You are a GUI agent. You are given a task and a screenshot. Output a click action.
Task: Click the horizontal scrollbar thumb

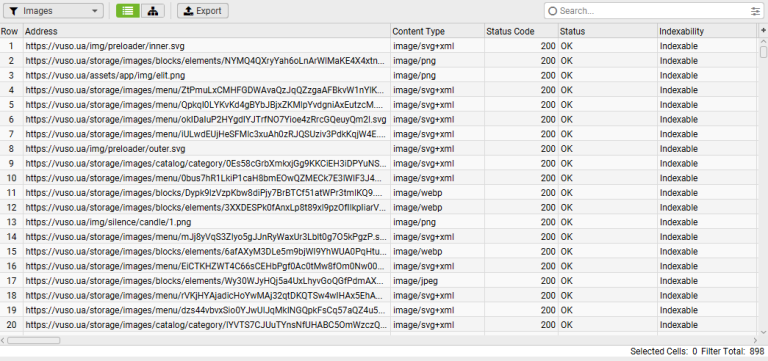tap(33, 340)
